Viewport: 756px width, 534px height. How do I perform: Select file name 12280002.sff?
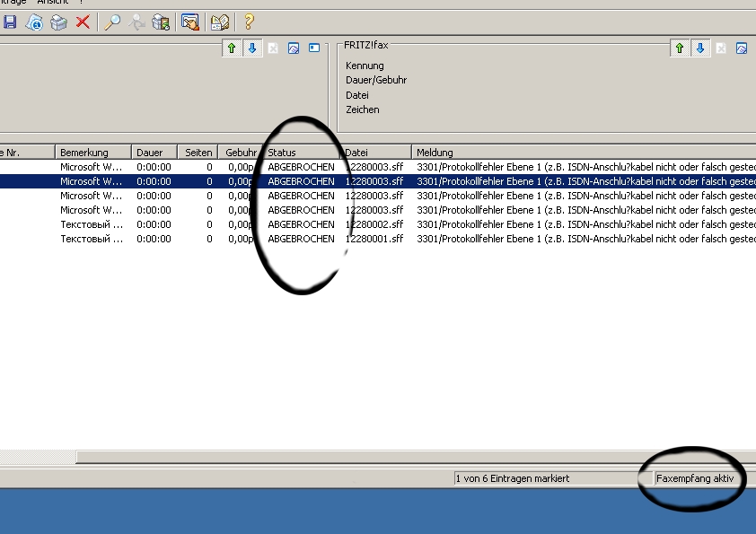coord(374,224)
